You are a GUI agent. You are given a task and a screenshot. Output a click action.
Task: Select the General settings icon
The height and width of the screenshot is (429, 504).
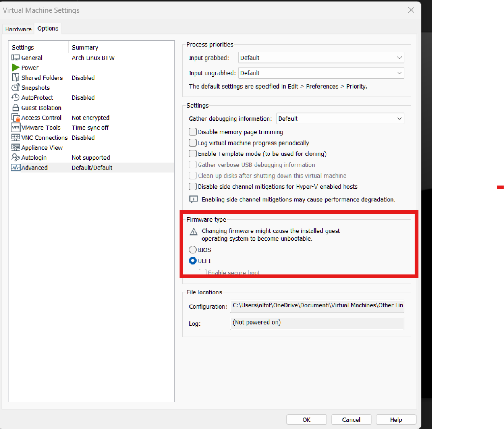pos(16,58)
